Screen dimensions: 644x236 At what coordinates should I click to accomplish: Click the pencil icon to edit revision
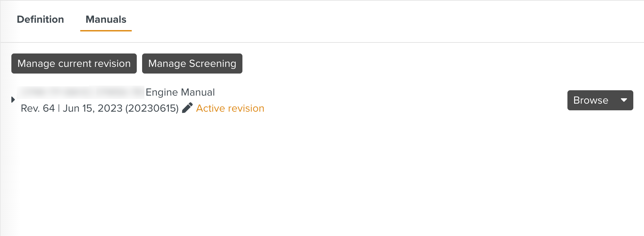coord(187,108)
